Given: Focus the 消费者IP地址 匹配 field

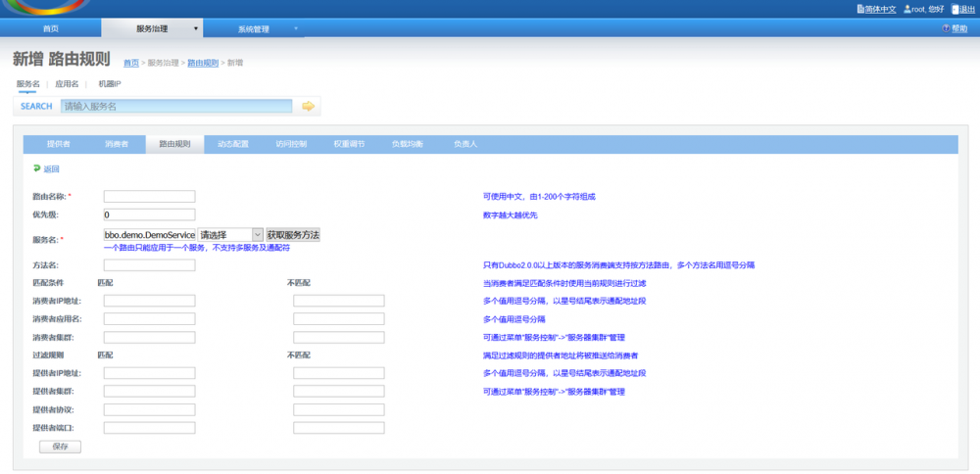Looking at the screenshot, I should pyautogui.click(x=149, y=301).
